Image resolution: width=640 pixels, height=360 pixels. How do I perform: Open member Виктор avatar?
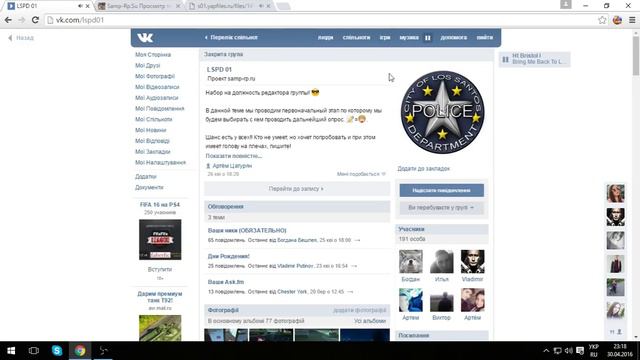[x=442, y=300]
